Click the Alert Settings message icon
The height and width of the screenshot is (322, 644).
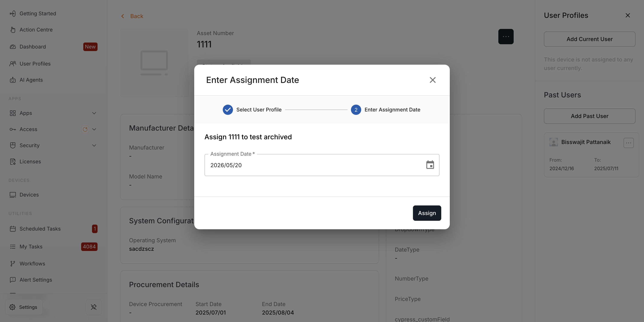pos(13,280)
